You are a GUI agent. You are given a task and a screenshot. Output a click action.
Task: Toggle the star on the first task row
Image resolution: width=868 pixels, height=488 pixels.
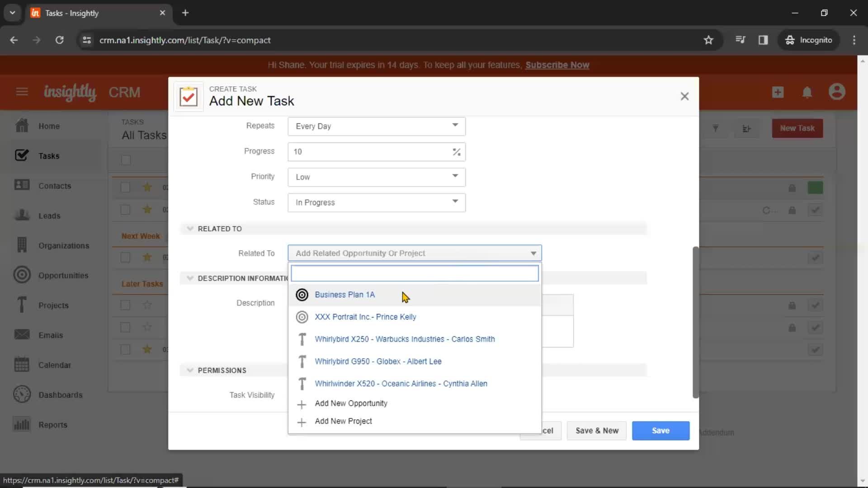click(147, 187)
